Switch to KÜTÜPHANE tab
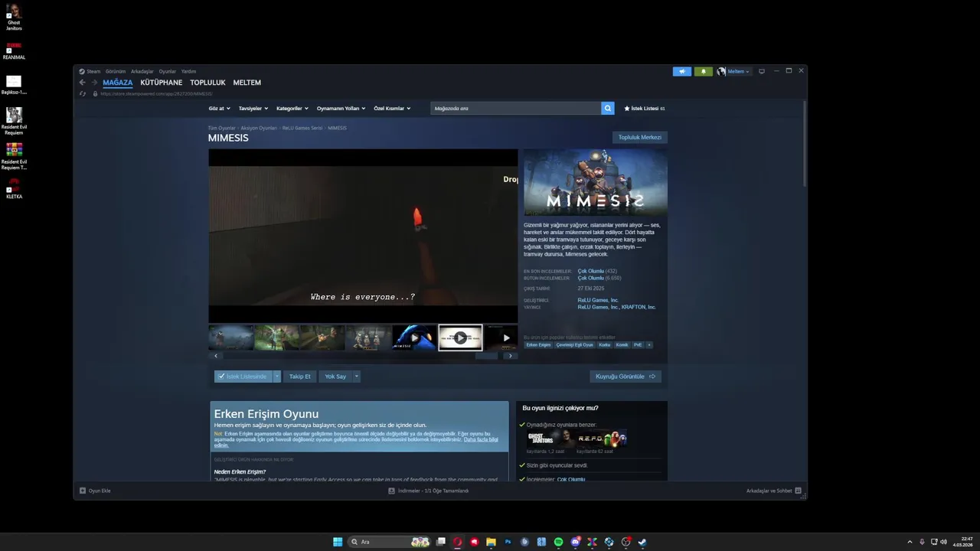The width and height of the screenshot is (980, 551). click(162, 83)
